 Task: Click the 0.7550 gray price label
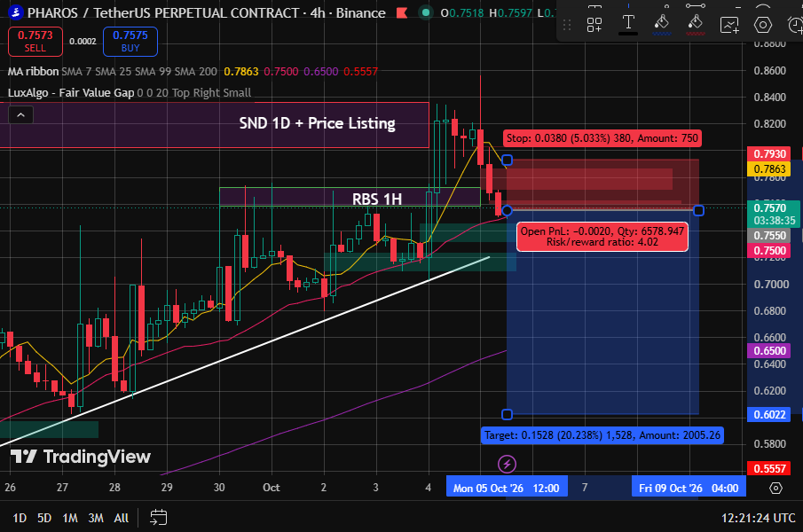769,236
